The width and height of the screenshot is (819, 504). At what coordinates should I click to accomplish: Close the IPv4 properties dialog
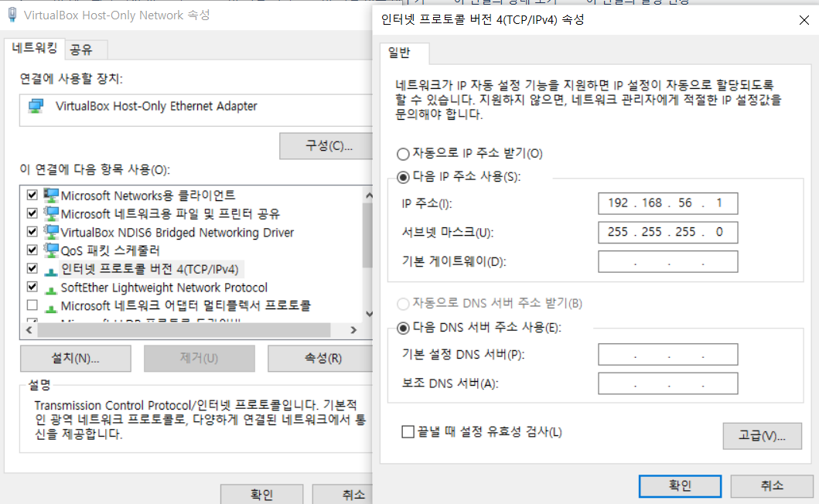804,20
